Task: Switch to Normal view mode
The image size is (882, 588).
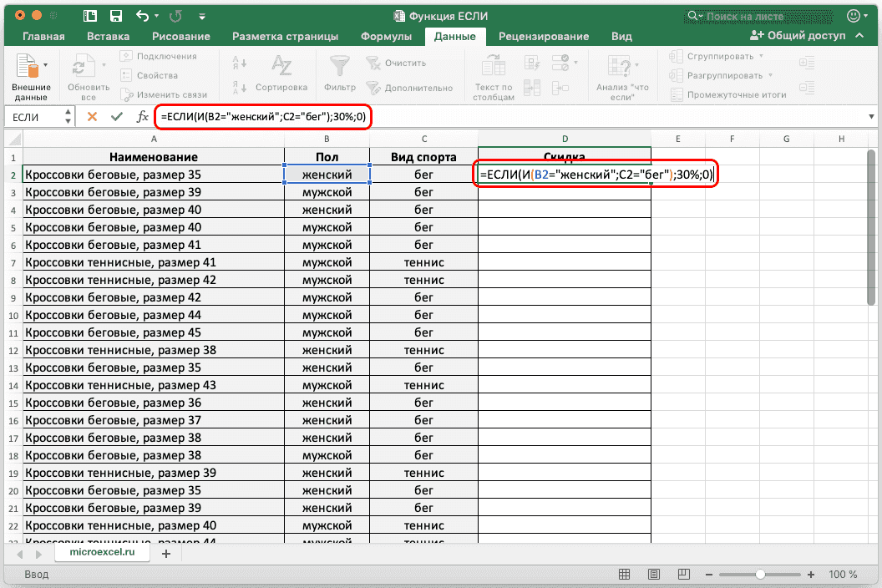Action: click(623, 575)
